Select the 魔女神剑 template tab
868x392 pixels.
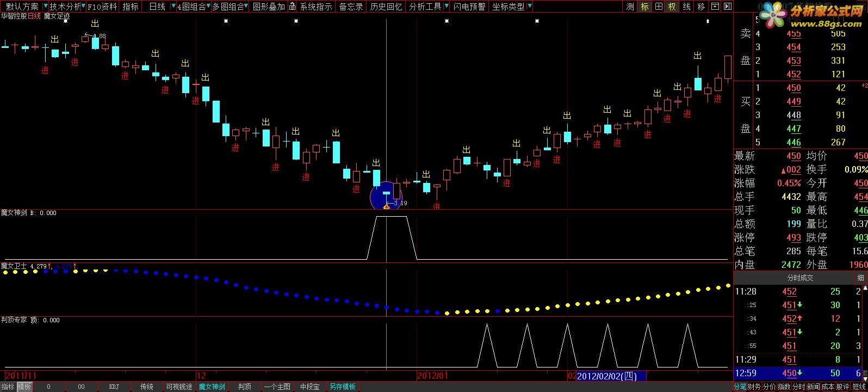[212, 387]
